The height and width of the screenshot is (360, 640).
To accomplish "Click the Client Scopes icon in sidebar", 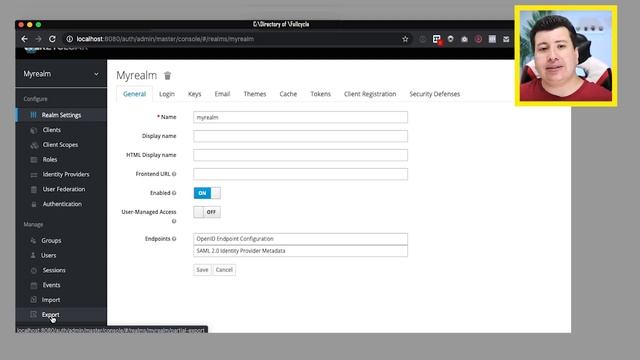I will tap(34, 145).
